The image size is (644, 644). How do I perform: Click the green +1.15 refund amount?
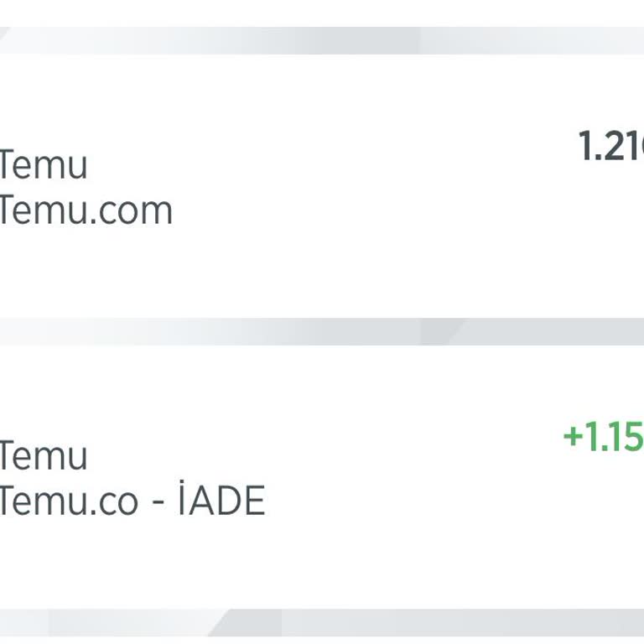604,437
